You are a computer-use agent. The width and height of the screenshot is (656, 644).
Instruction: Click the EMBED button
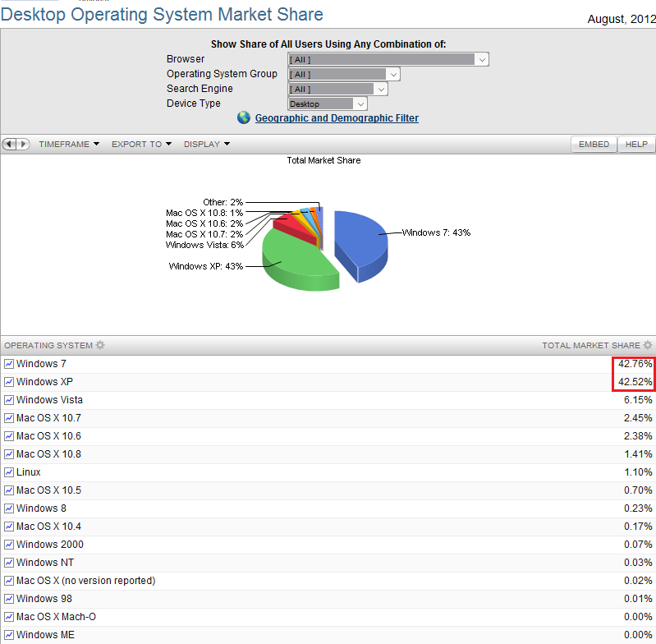[x=594, y=144]
